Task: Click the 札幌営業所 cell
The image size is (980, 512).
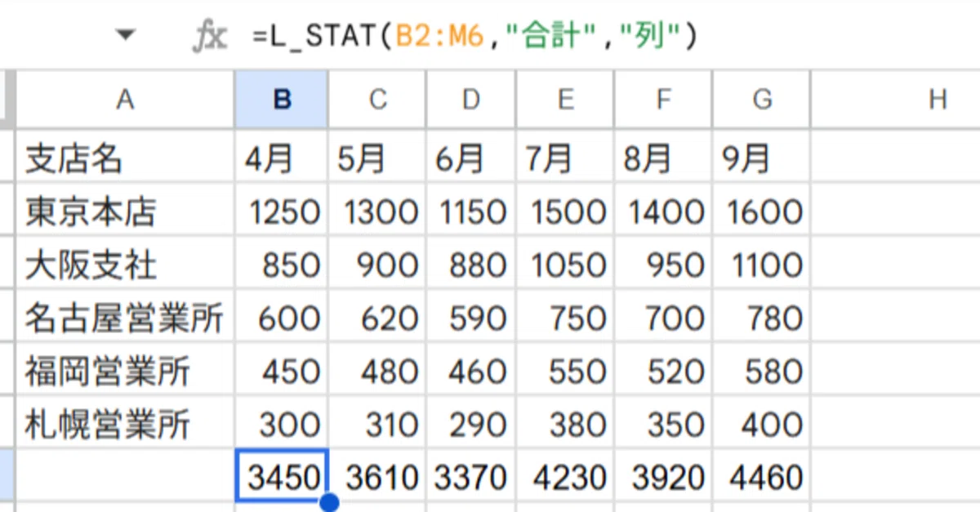Action: (125, 424)
